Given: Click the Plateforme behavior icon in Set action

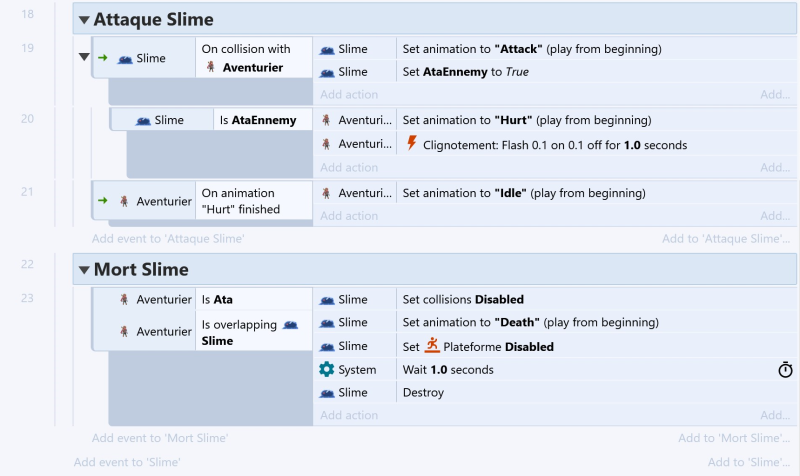Looking at the screenshot, I should tap(432, 345).
